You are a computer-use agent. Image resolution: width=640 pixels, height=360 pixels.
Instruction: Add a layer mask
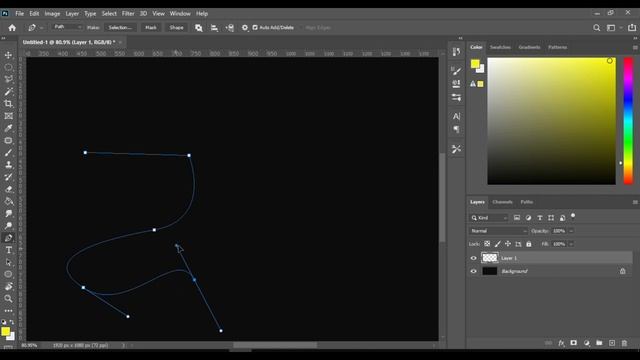pos(573,343)
